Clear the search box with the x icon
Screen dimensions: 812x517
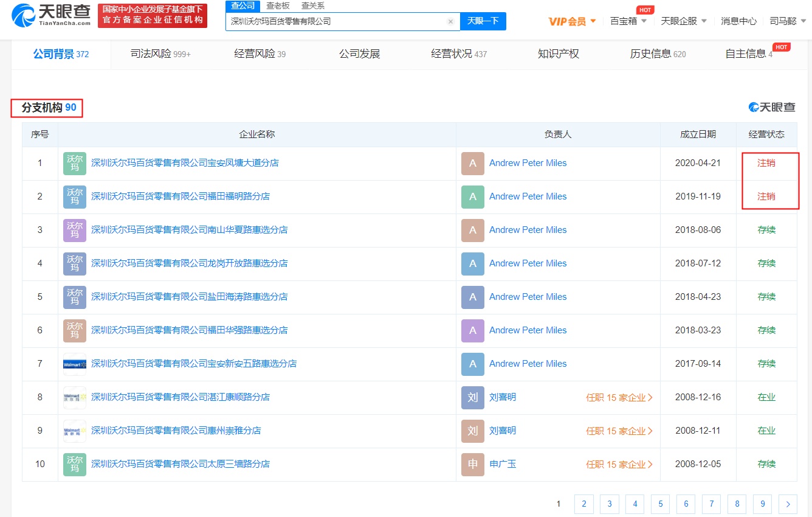coord(450,21)
